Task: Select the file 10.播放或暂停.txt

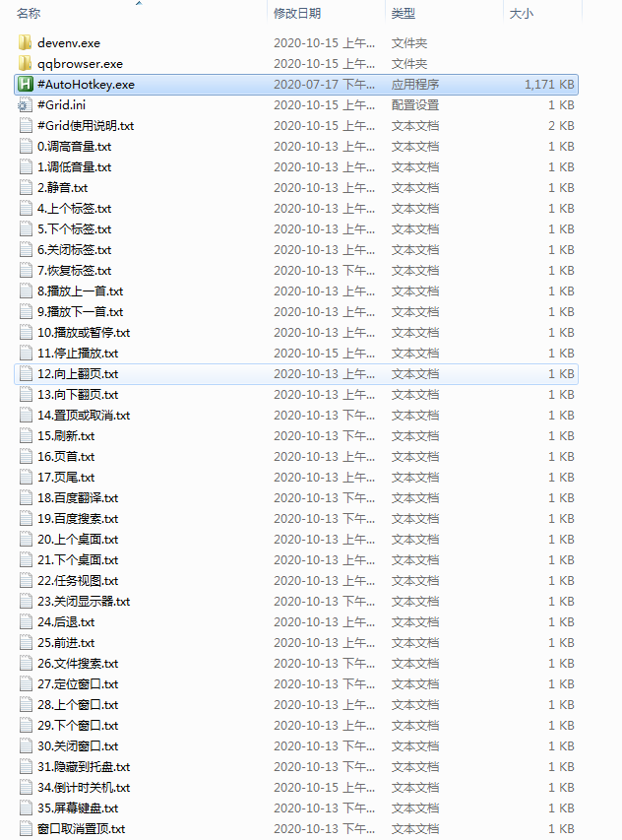Action: (296, 333)
